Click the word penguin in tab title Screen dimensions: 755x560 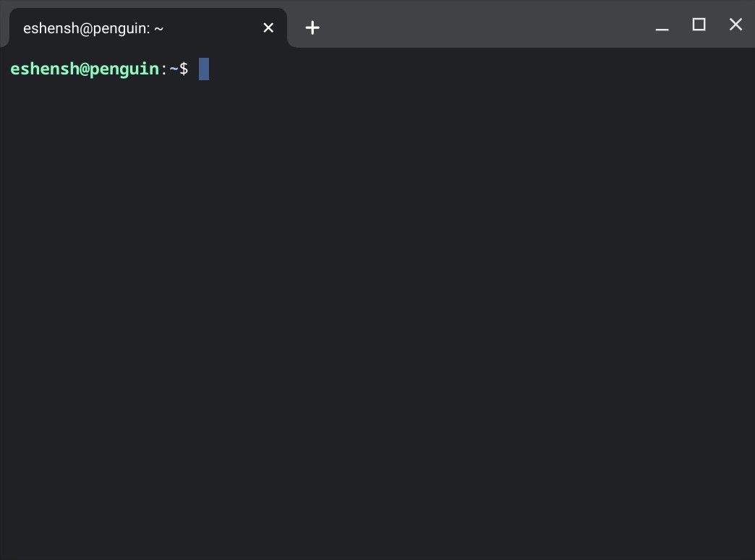(121, 29)
